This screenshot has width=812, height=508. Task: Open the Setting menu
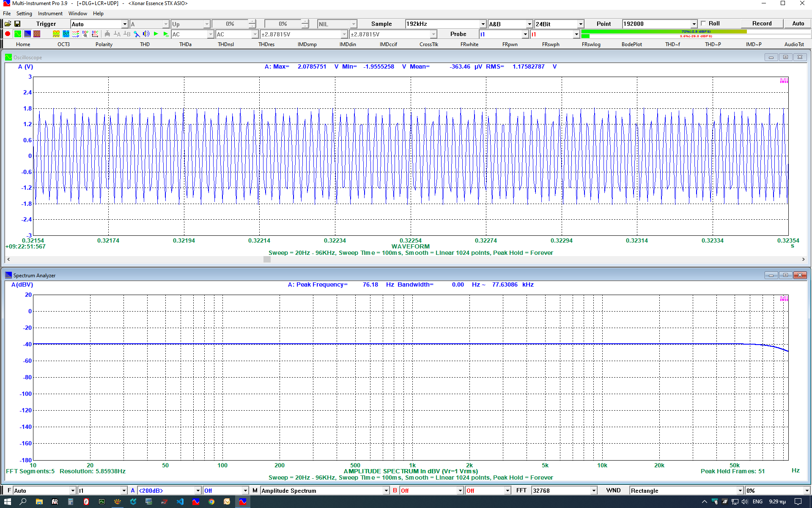24,14
